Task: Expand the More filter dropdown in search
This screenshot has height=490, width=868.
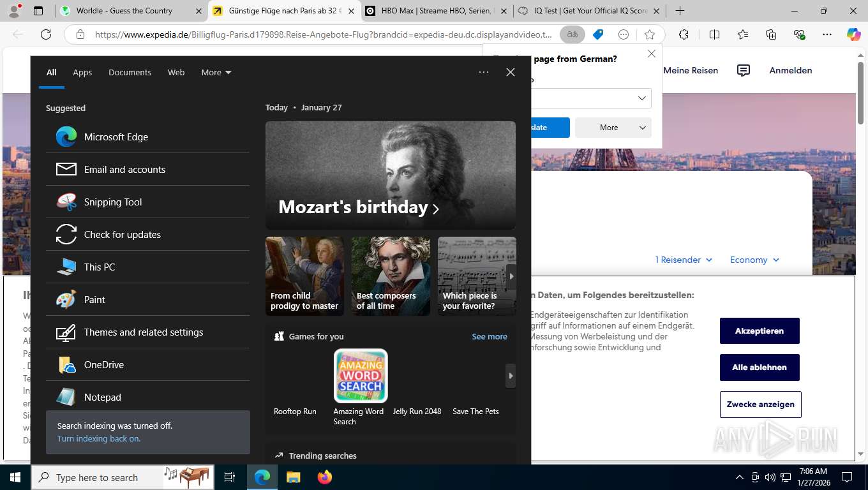Action: click(x=216, y=72)
